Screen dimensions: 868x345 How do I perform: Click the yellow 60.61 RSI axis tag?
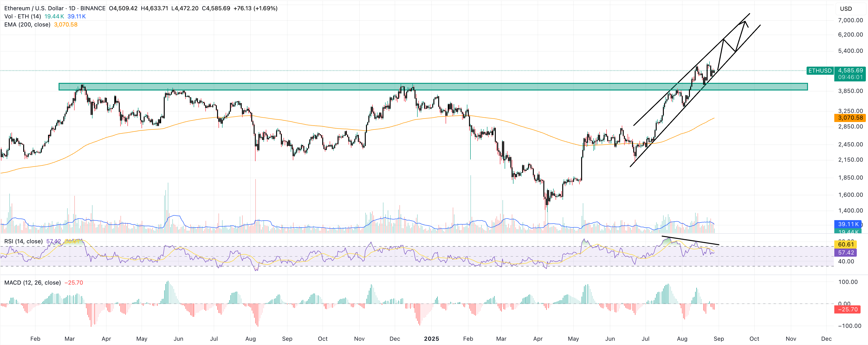[846, 244]
